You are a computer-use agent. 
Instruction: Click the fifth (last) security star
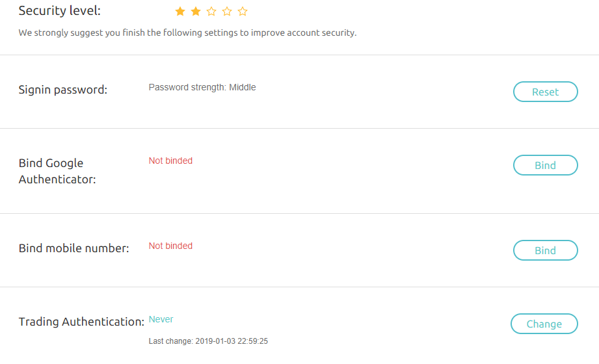(x=243, y=12)
